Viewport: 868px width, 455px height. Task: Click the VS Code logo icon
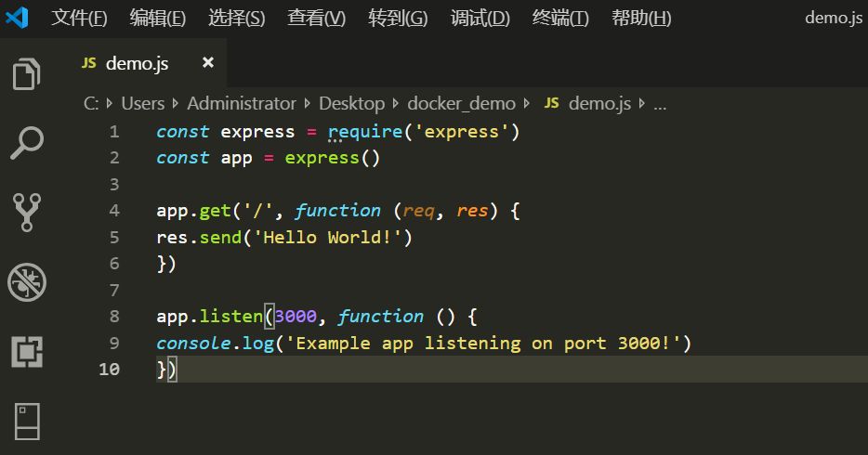click(x=18, y=18)
